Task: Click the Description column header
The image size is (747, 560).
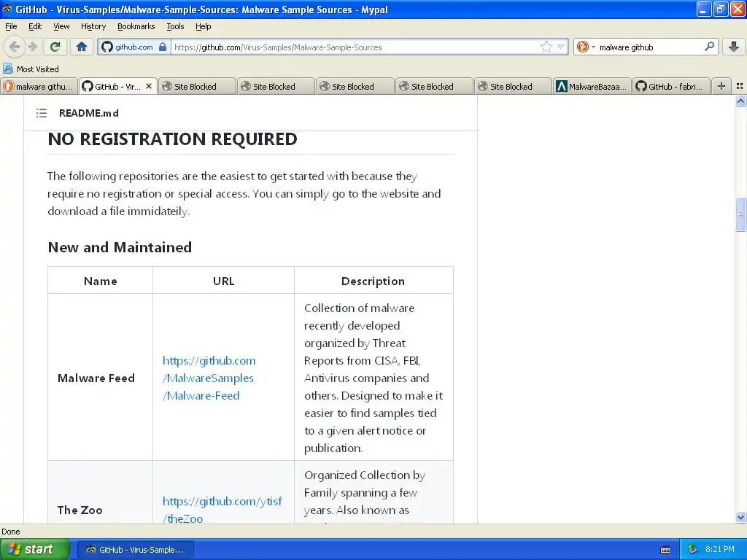Action: tap(373, 281)
